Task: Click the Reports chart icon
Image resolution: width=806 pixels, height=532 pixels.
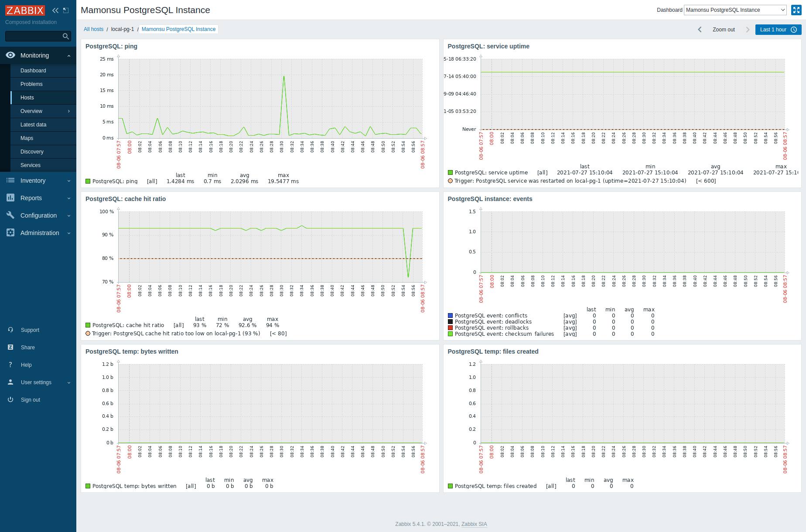Action: pyautogui.click(x=10, y=198)
